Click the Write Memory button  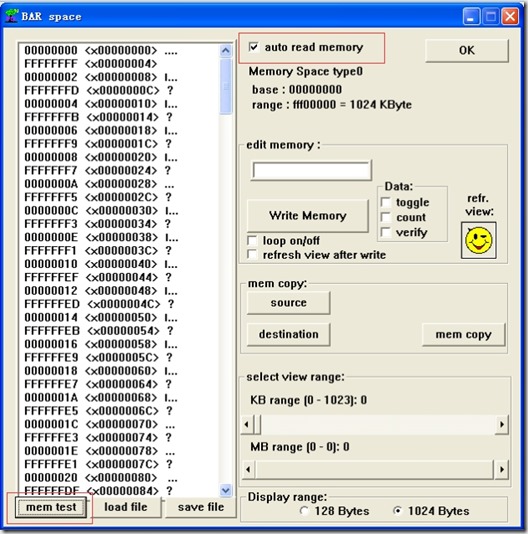[308, 216]
